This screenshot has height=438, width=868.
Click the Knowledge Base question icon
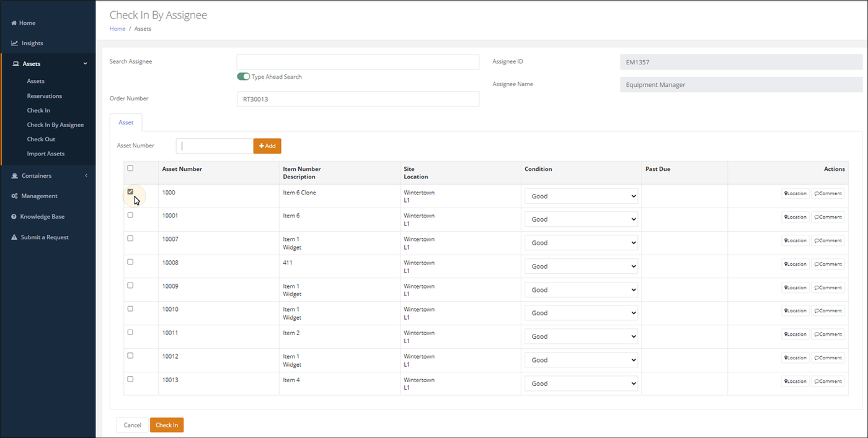[x=14, y=217]
